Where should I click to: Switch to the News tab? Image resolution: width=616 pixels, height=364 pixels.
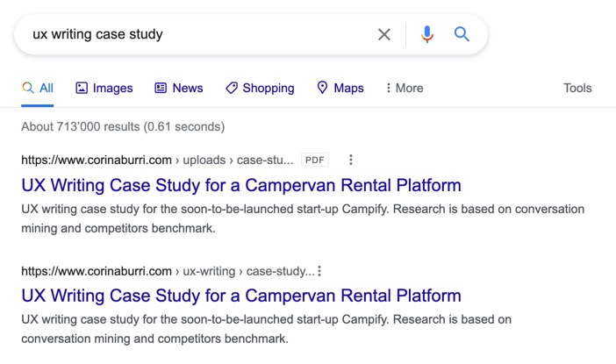coord(179,88)
